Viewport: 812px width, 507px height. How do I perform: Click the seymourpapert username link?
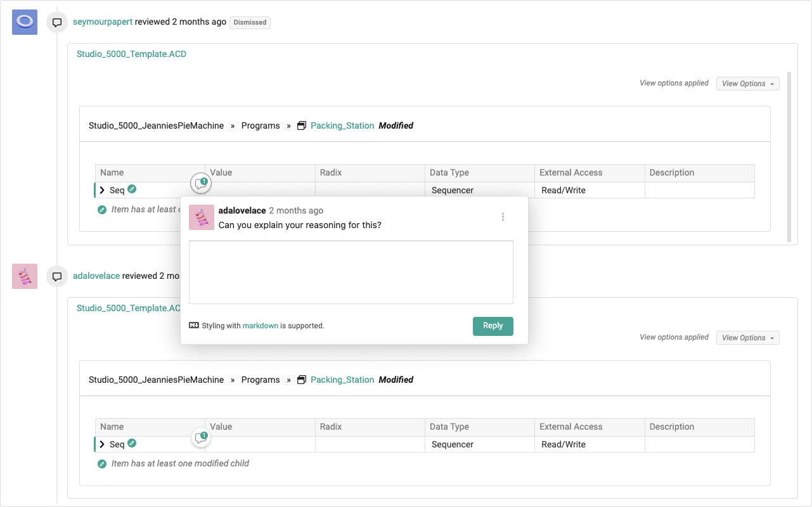tap(103, 22)
